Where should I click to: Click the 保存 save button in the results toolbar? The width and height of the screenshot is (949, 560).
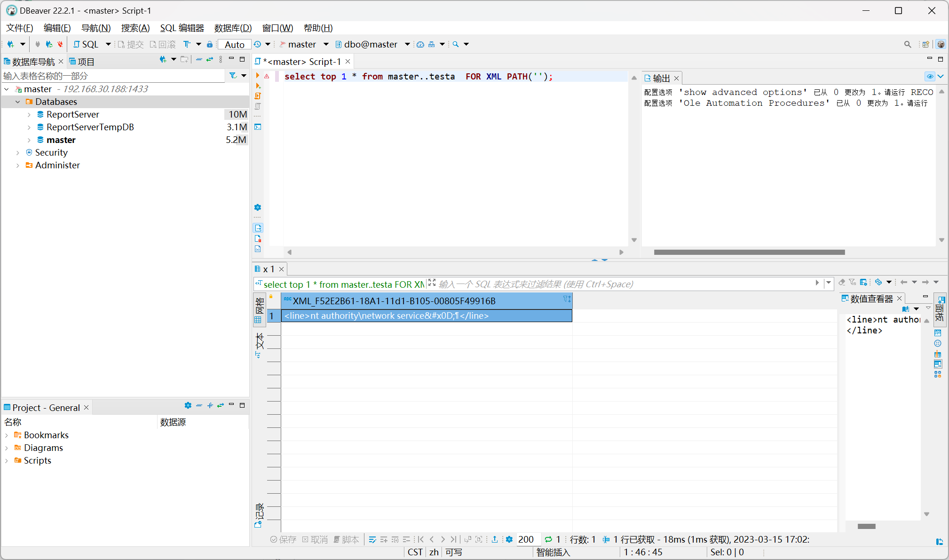coord(283,539)
